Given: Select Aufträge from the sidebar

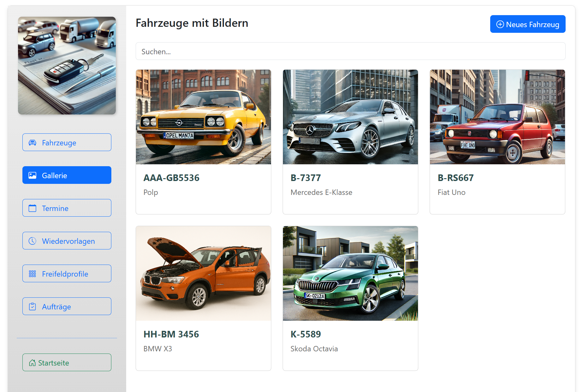Looking at the screenshot, I should pos(67,307).
